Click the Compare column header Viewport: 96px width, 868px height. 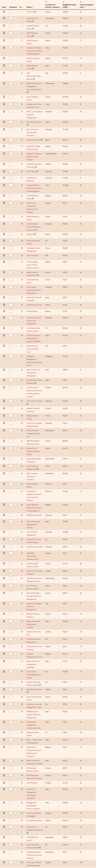coord(13,7)
